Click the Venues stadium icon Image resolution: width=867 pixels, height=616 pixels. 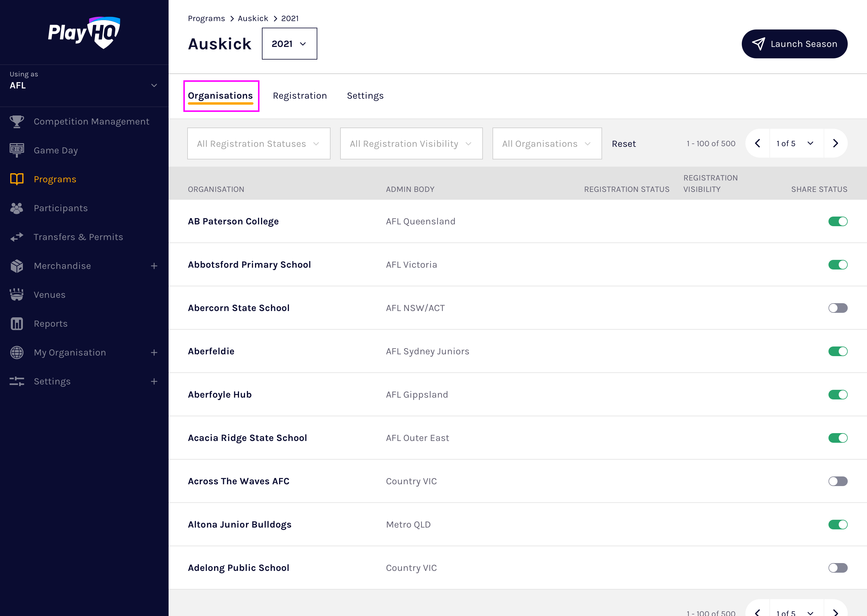[17, 295]
